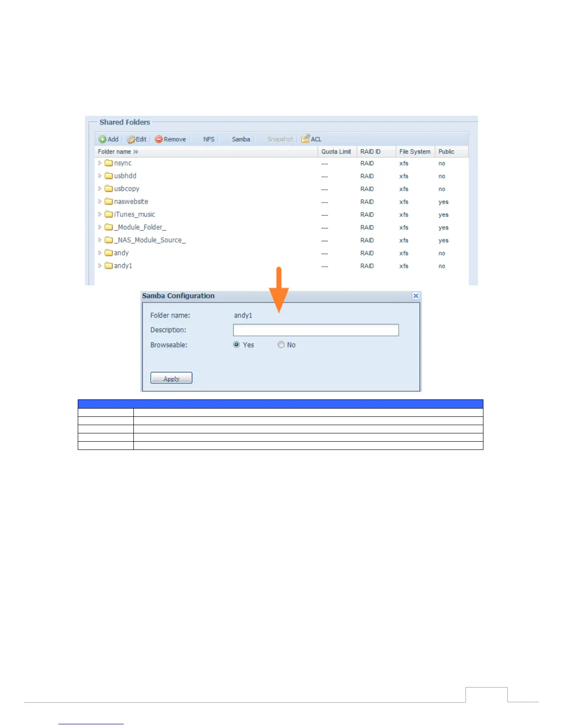The image size is (563, 728).
Task: Click the _Module_Folder_ folder icon
Action: [109, 227]
